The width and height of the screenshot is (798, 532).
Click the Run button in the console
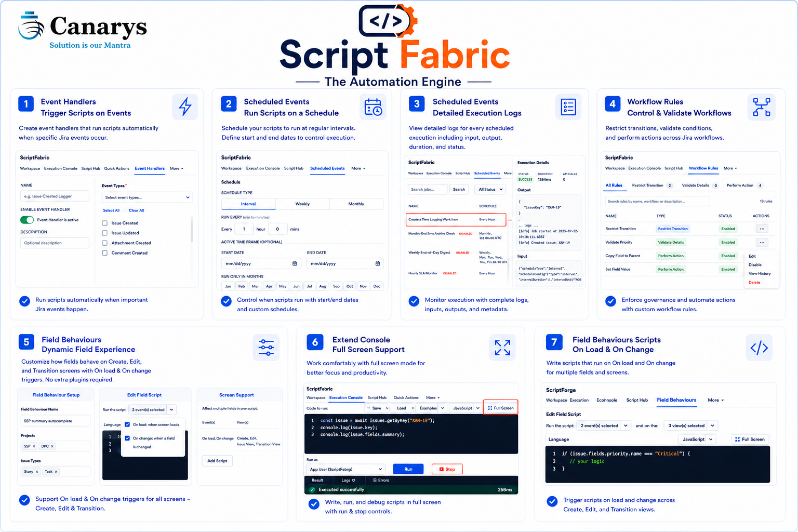pos(408,469)
